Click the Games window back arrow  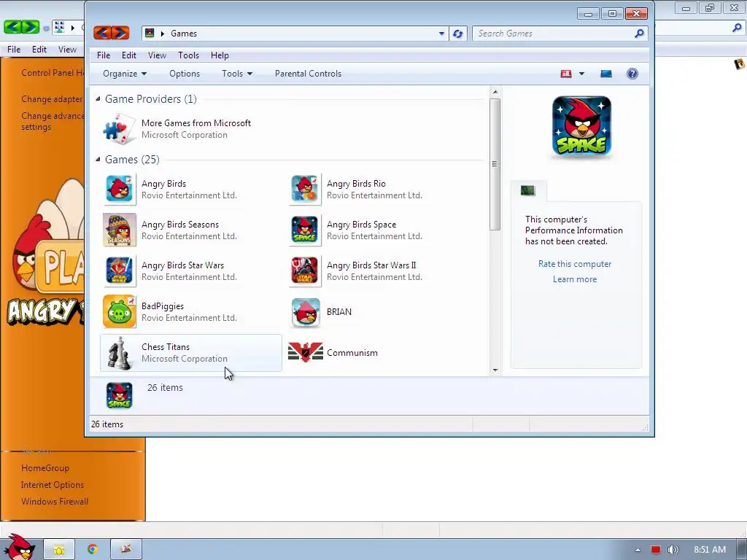[x=102, y=33]
